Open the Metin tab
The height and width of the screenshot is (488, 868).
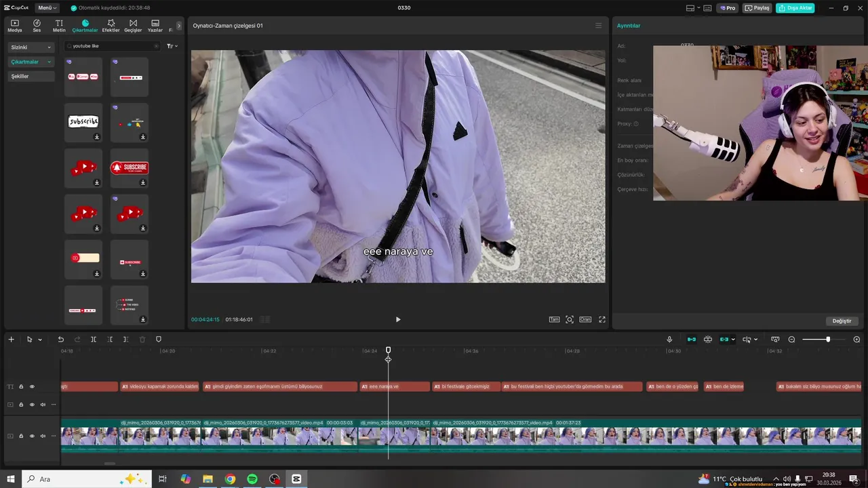(59, 26)
